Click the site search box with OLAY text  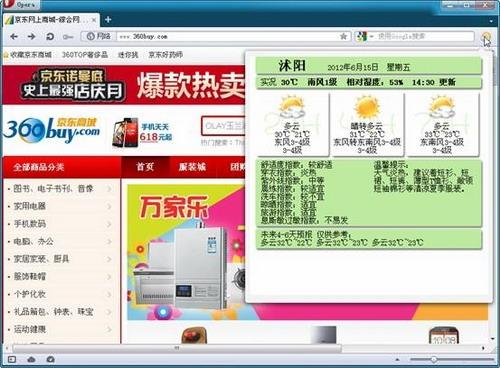223,126
